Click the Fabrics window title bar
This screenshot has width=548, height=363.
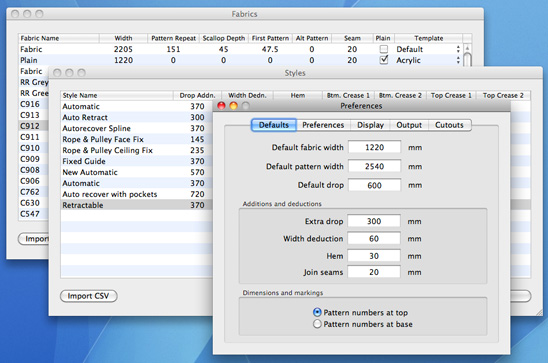(245, 14)
